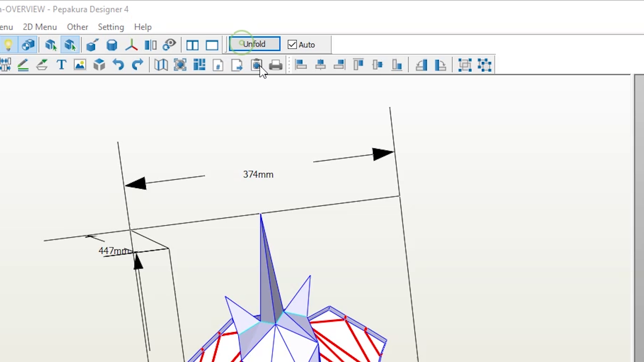Click the vertical scrollbar at right edge
Image resolution: width=644 pixels, height=362 pixels.
pos(639,218)
